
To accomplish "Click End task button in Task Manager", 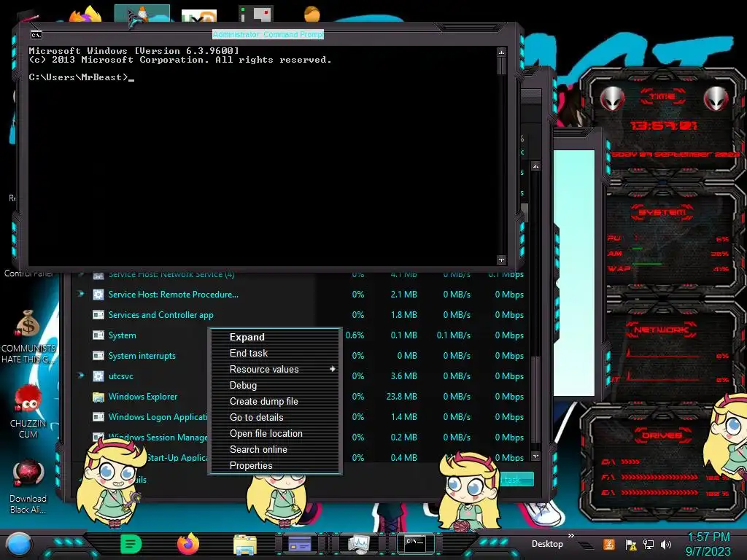I will [x=516, y=480].
